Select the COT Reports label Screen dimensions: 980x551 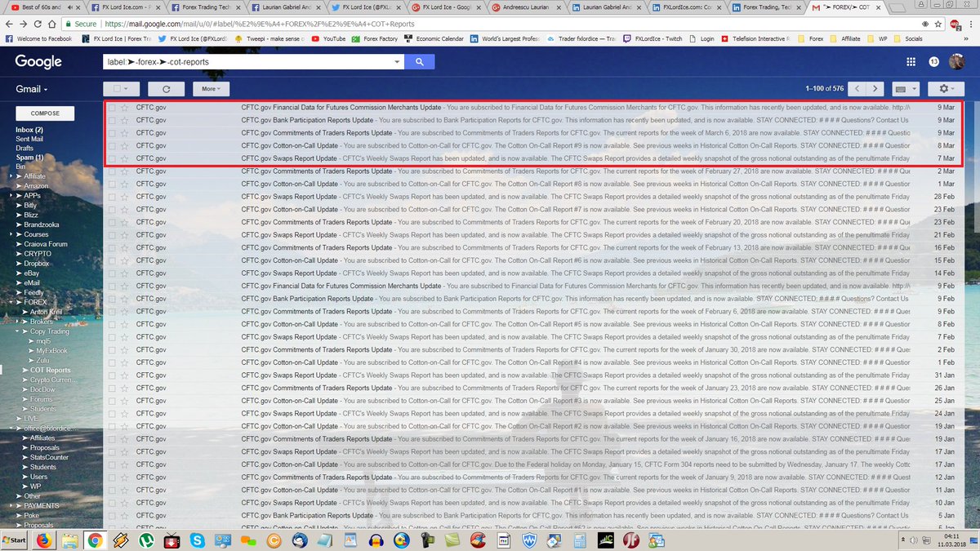pyautogui.click(x=51, y=370)
